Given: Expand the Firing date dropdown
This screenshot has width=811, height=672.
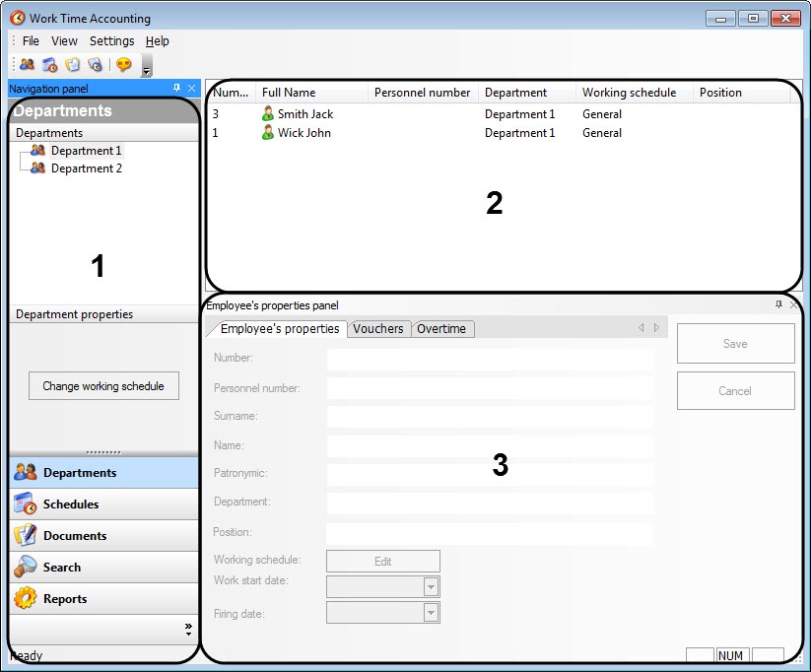Looking at the screenshot, I should coord(431,613).
